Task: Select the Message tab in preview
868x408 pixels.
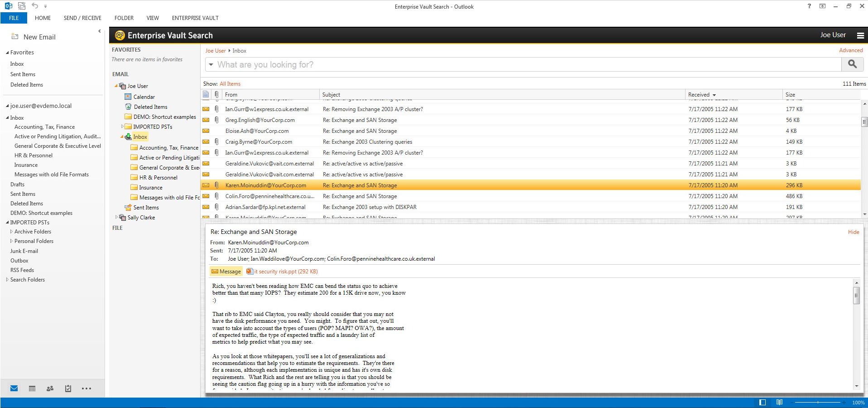Action: click(x=226, y=271)
